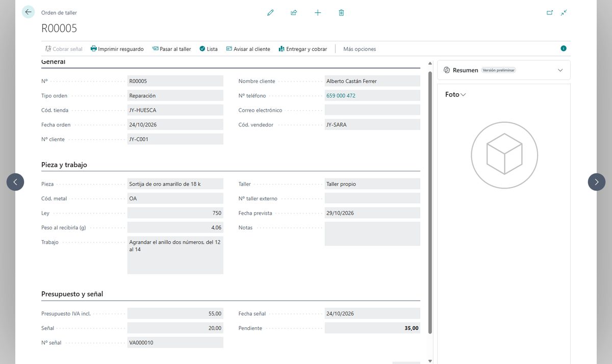Select the Notas text area
The image size is (612, 364).
(x=372, y=234)
